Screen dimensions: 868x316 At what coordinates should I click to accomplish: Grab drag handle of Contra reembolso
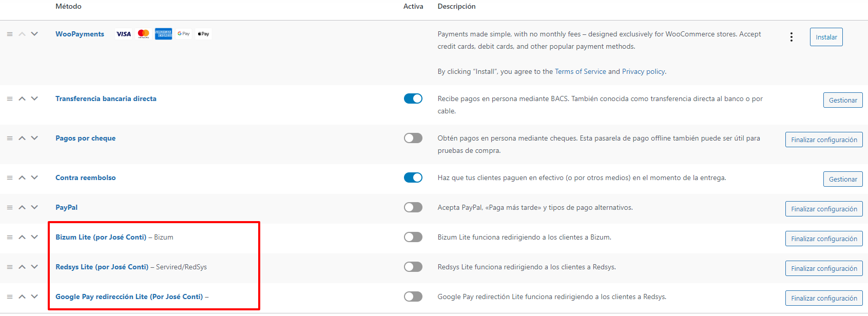pos(10,177)
